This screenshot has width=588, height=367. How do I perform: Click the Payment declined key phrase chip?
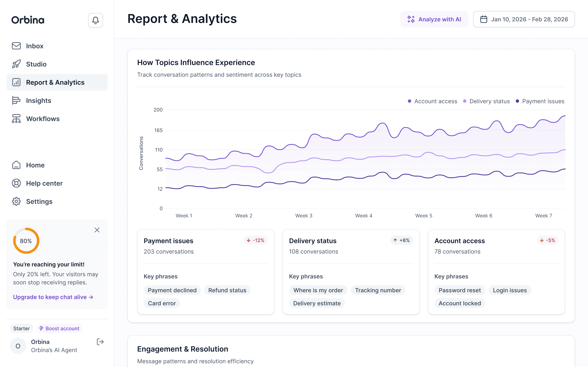click(172, 290)
